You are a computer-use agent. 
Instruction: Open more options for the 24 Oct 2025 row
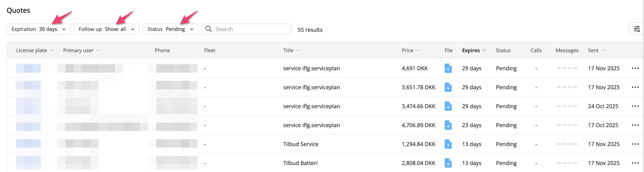635,106
